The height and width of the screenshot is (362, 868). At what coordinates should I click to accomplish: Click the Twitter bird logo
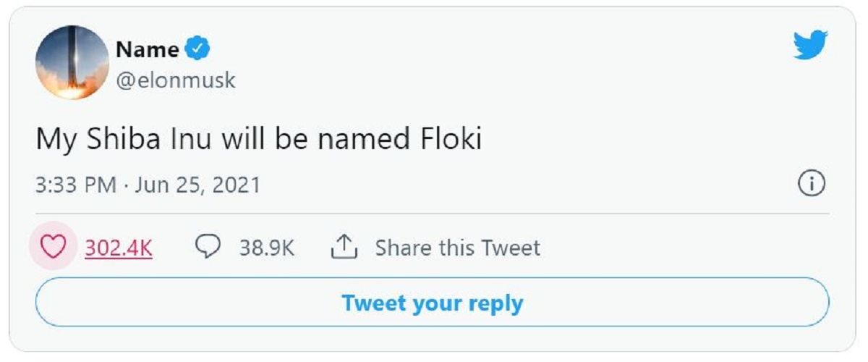click(x=810, y=46)
